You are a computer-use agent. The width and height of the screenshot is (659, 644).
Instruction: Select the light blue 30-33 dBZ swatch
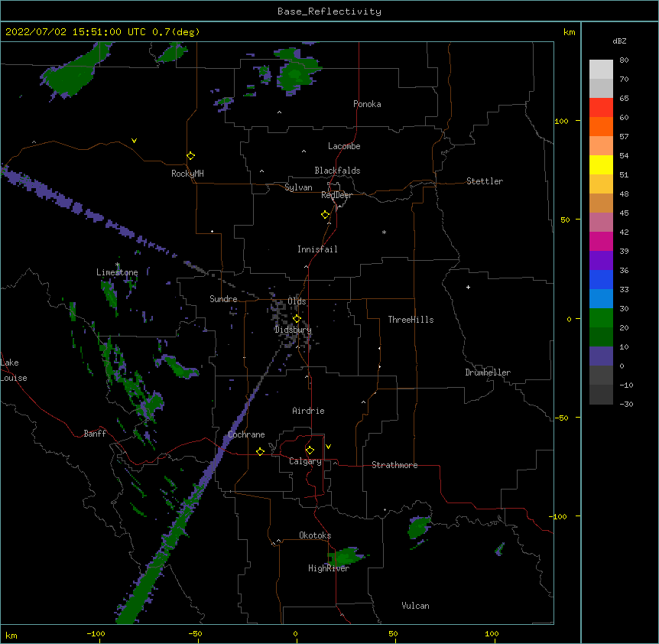click(x=601, y=298)
